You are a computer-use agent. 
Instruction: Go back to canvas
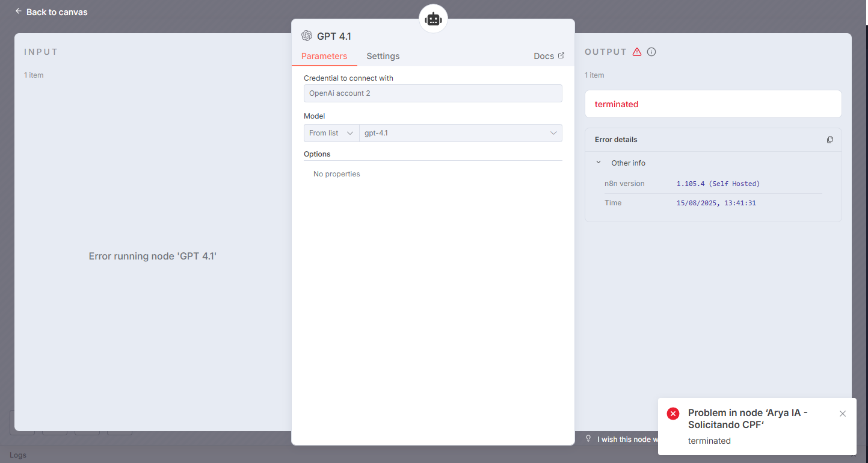[51, 12]
